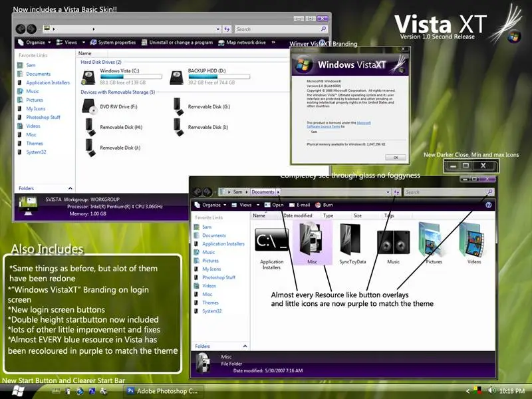Open address bar history dropdown in Computer window
This screenshot has width=532, height=399.
coord(218,29)
